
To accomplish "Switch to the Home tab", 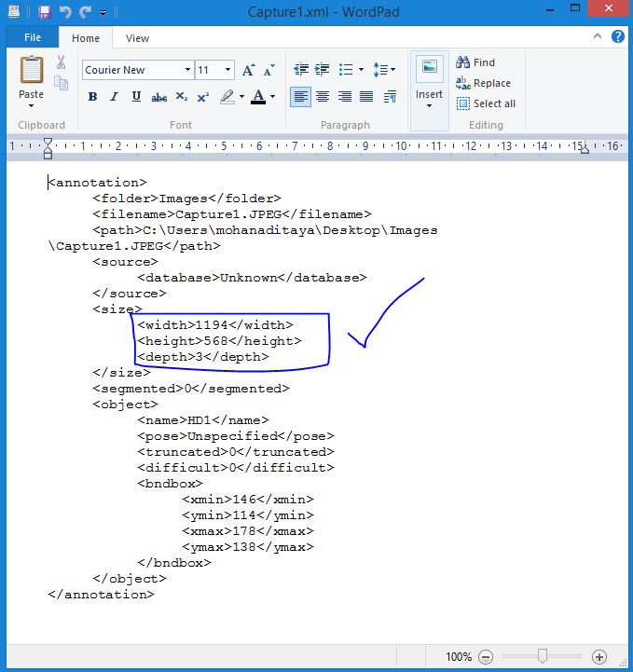I will click(x=86, y=38).
